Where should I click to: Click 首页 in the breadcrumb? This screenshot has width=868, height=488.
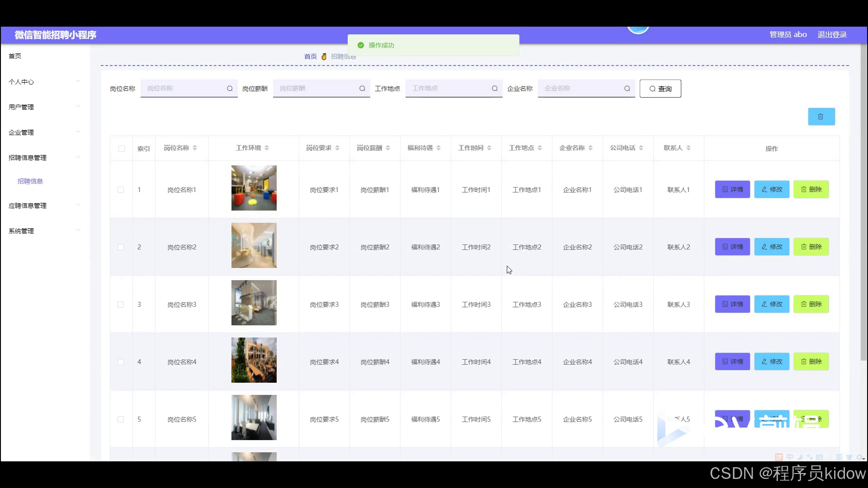tap(311, 56)
